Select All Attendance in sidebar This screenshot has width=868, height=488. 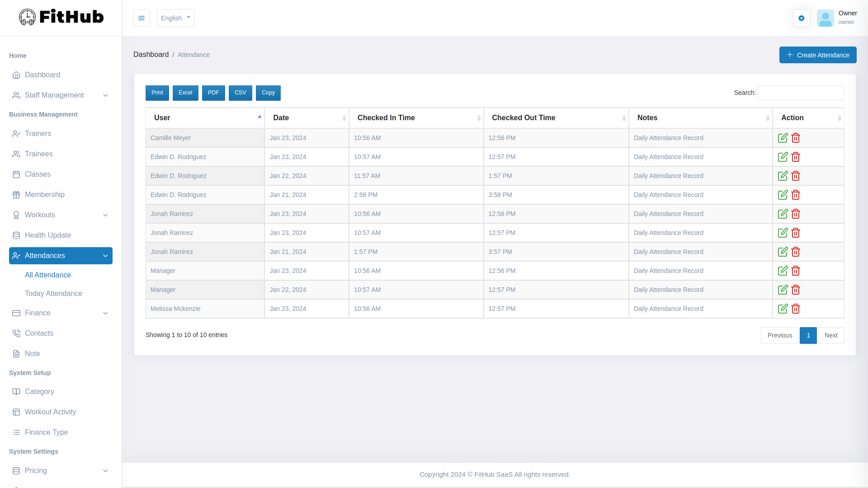[x=48, y=275]
